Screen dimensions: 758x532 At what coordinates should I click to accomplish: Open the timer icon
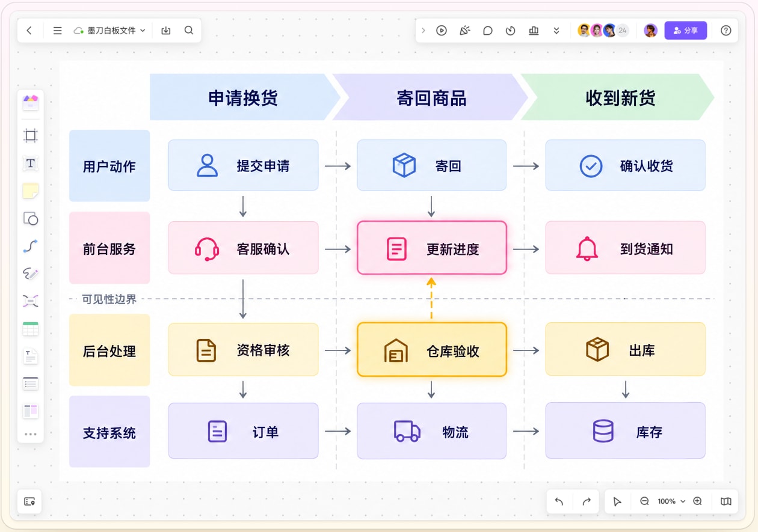click(x=511, y=30)
